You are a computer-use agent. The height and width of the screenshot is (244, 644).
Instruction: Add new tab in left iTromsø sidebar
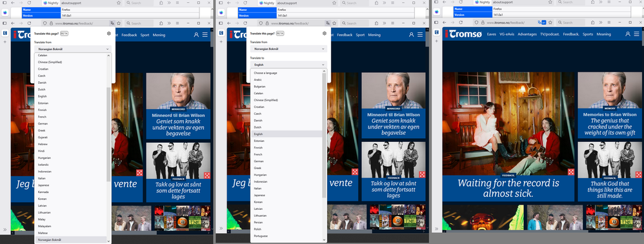coord(5,41)
